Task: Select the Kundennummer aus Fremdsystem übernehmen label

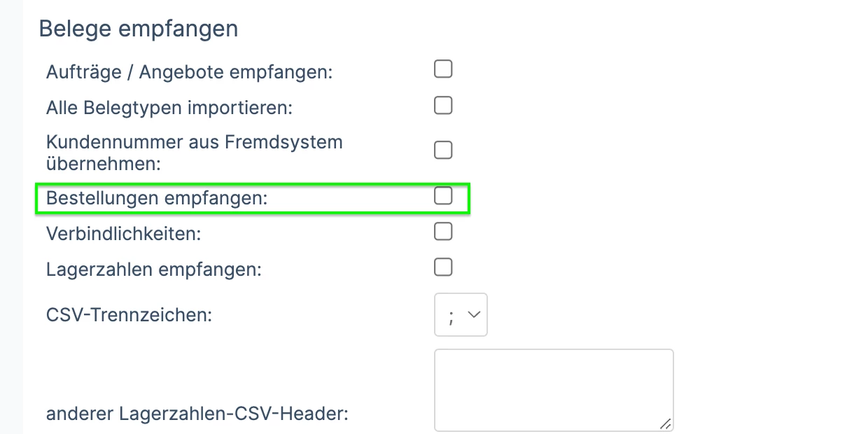Action: point(195,153)
